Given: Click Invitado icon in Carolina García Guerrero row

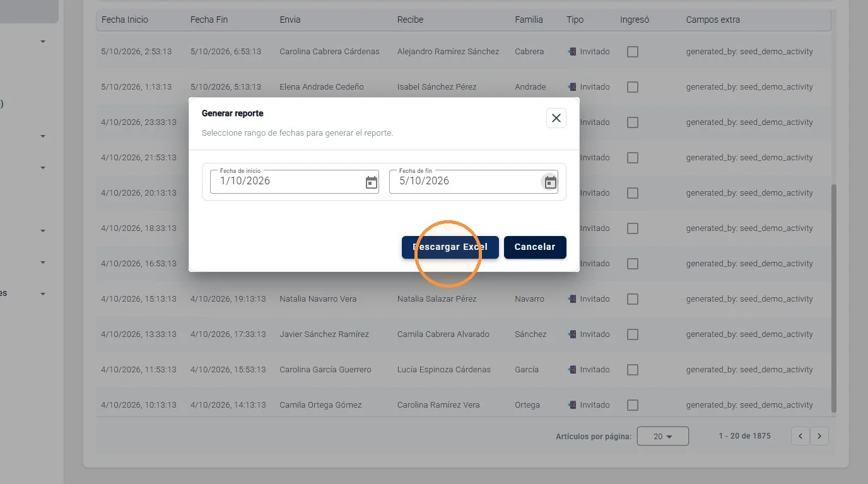Looking at the screenshot, I should coord(572,370).
